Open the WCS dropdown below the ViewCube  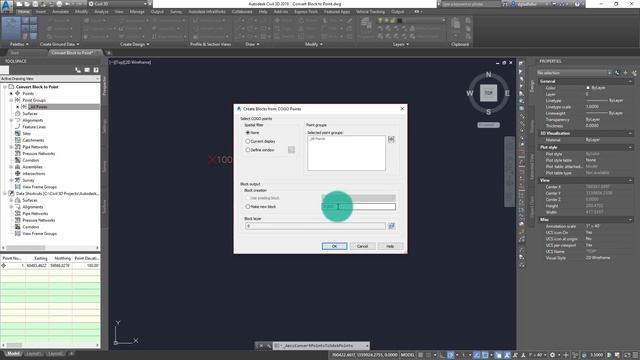[x=489, y=125]
